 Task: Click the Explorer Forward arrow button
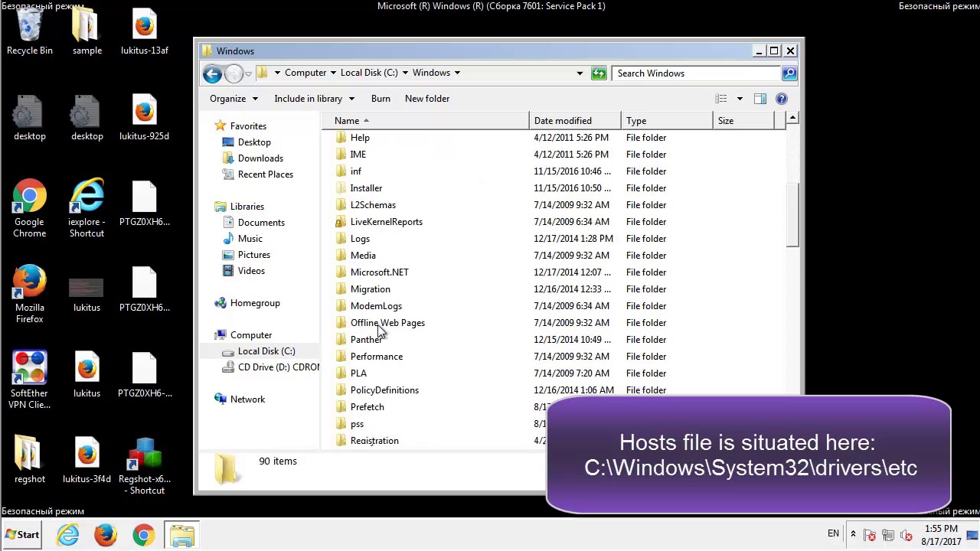coord(234,73)
